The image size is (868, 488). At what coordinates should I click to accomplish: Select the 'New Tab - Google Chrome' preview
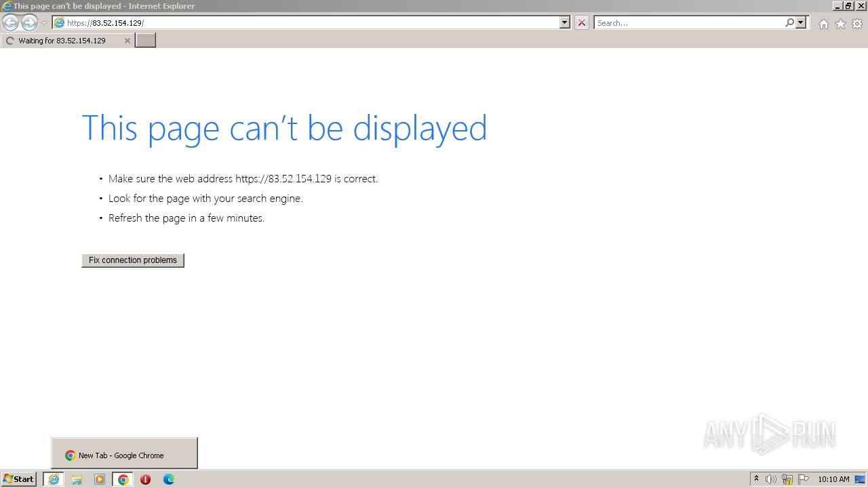point(124,453)
